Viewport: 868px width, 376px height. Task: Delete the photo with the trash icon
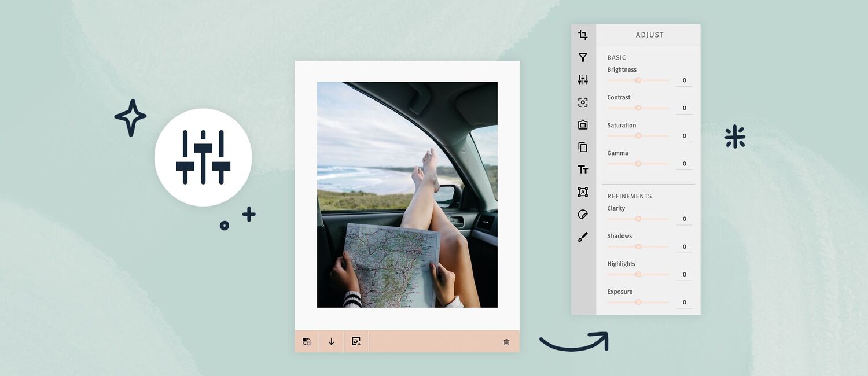point(507,342)
